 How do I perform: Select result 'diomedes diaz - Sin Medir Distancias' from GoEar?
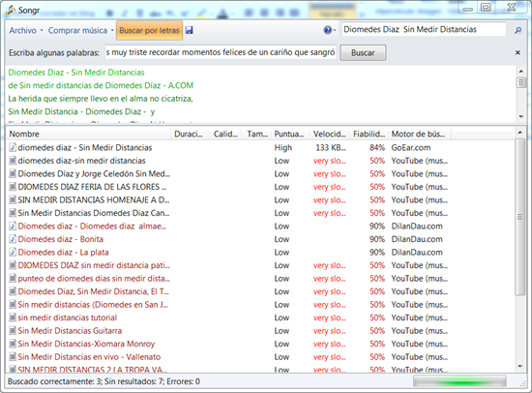click(x=85, y=147)
